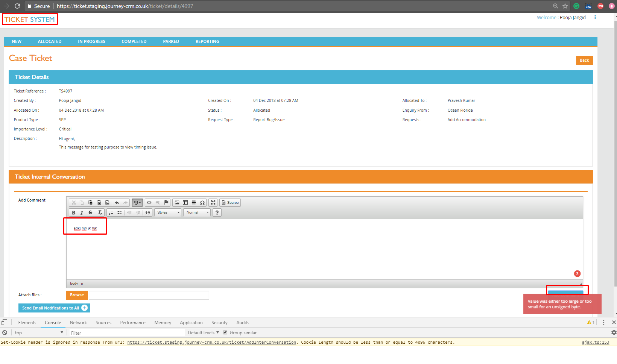Toggle Source view in editor
Image resolution: width=617 pixels, height=364 pixels.
pyautogui.click(x=230, y=203)
